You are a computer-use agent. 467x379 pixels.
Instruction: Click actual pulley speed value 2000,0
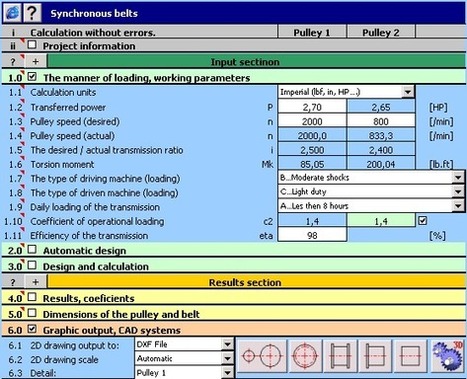pos(312,136)
